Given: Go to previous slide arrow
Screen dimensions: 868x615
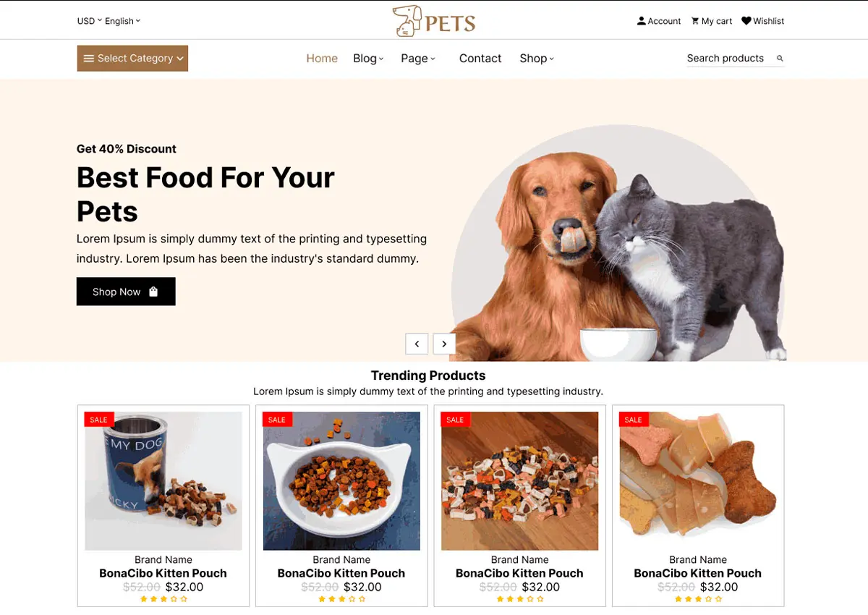Looking at the screenshot, I should point(417,344).
